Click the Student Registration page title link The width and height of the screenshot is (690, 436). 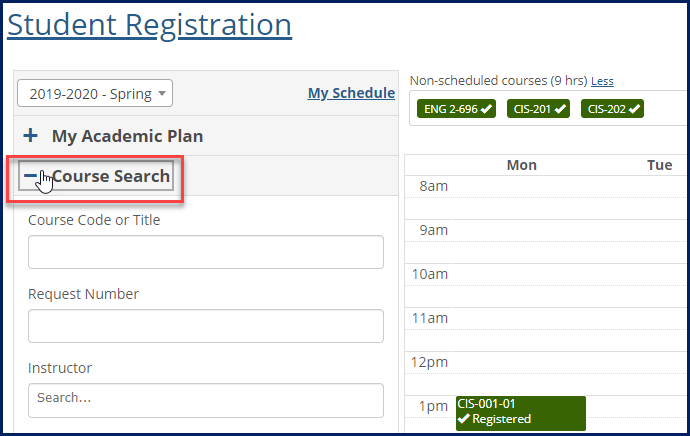(x=150, y=24)
